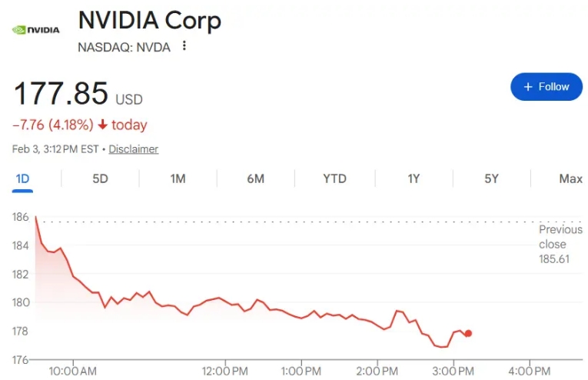Switch to YTD chart view
This screenshot has height=380, width=588.
tap(334, 179)
